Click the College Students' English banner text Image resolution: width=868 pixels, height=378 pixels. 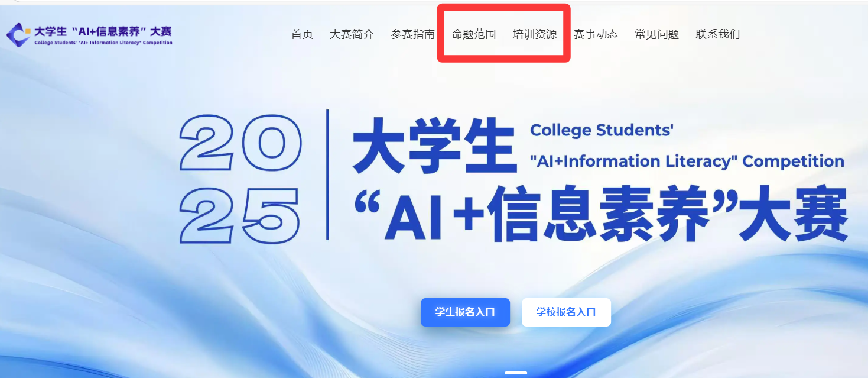point(602,131)
